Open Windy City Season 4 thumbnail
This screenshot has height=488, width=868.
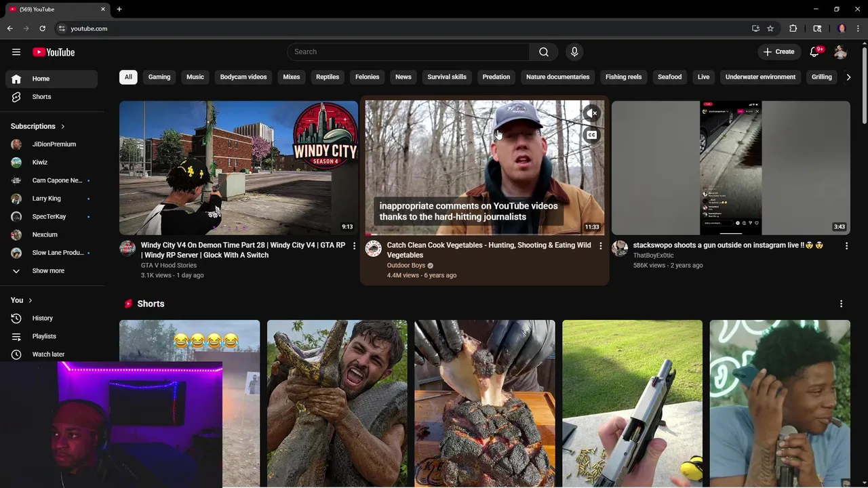(239, 167)
